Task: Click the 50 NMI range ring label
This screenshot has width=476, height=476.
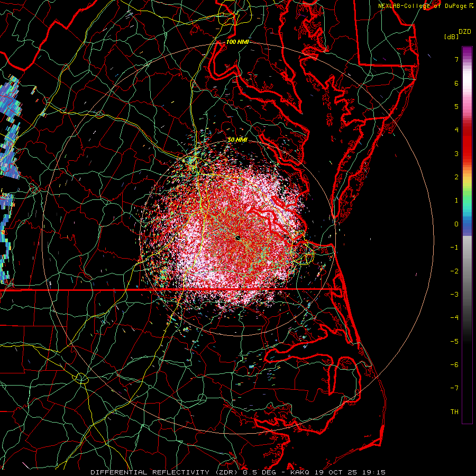Action: pos(237,140)
